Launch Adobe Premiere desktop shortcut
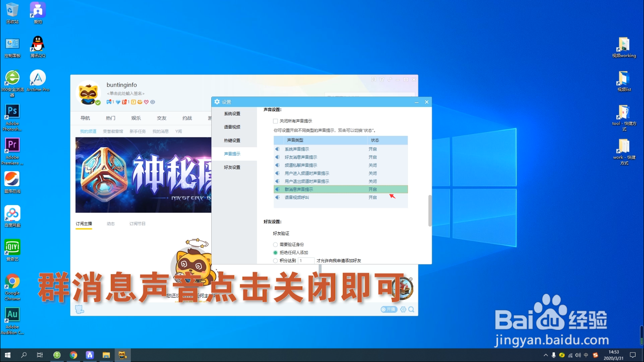Image resolution: width=644 pixels, height=362 pixels. pyautogui.click(x=12, y=151)
